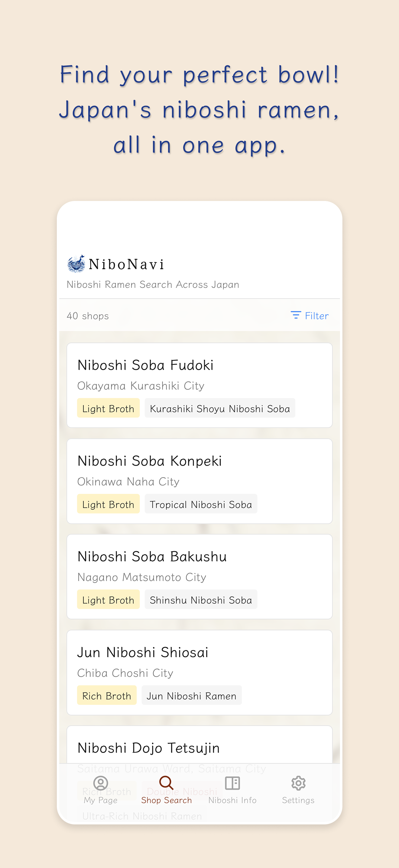Go to the Niboshi Info tab label
Screen dimensions: 399x868
click(232, 800)
